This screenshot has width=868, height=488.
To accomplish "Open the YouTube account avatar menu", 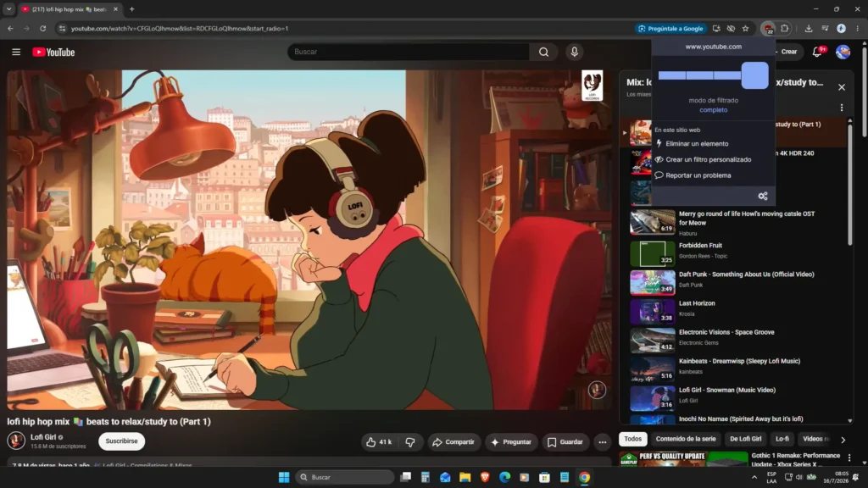I will pos(843,52).
